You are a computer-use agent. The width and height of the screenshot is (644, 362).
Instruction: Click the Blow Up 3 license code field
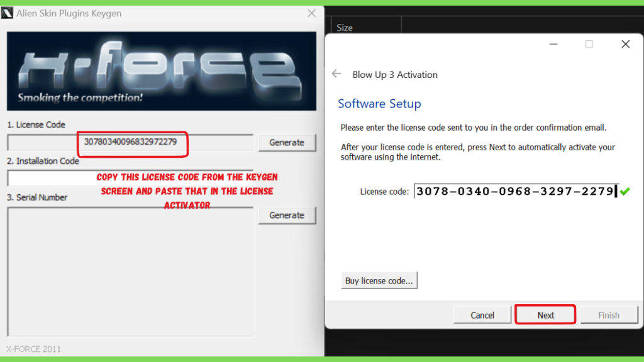coord(516,191)
